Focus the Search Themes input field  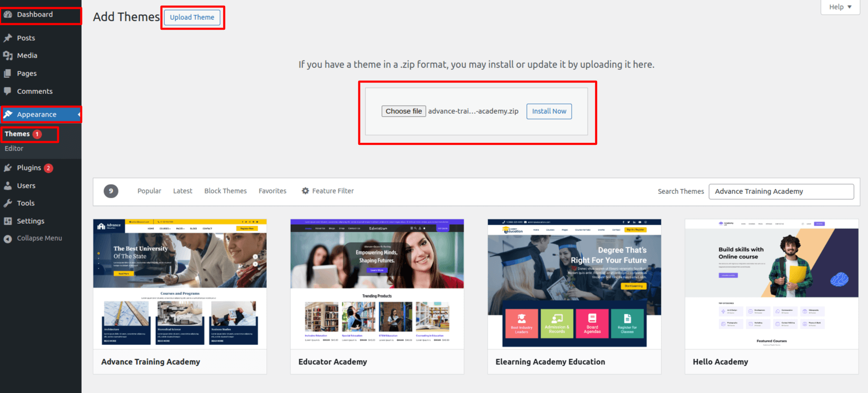pos(781,192)
